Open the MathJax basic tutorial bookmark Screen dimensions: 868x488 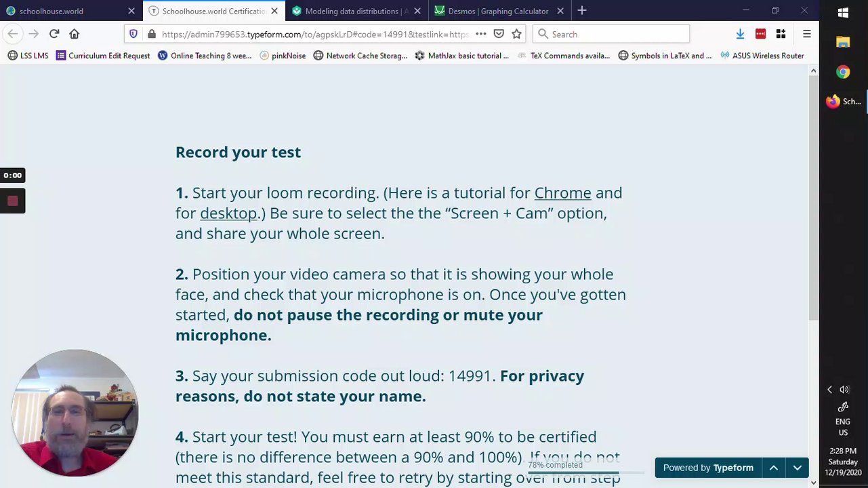pos(462,56)
